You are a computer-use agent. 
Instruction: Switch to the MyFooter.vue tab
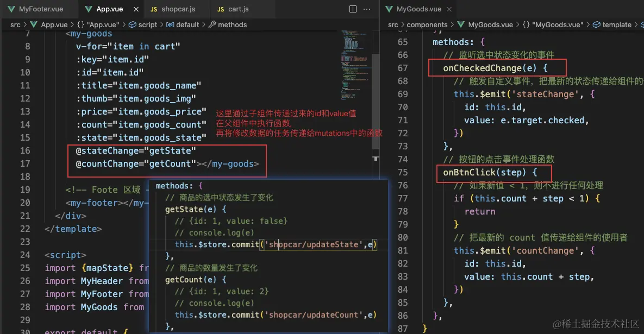pyautogui.click(x=35, y=9)
